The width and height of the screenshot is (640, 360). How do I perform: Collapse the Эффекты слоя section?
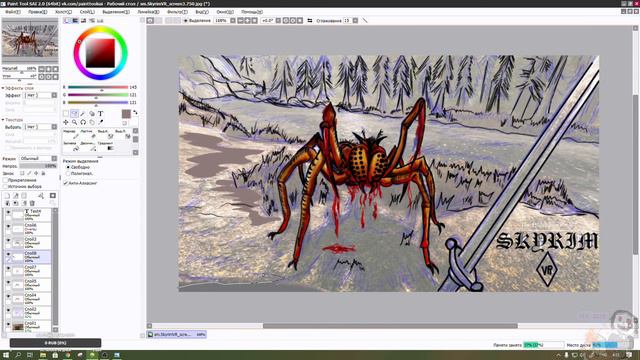(3, 88)
